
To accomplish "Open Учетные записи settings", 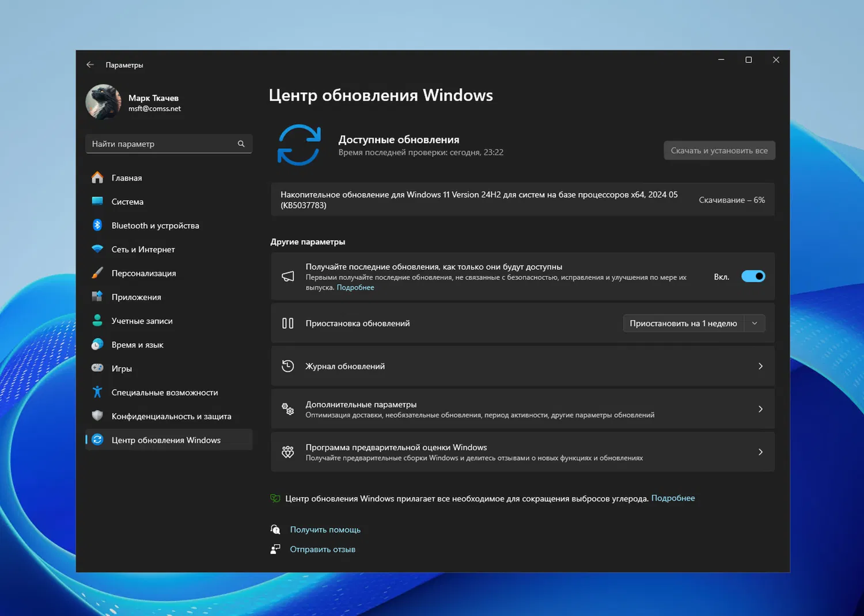I will click(x=169, y=321).
